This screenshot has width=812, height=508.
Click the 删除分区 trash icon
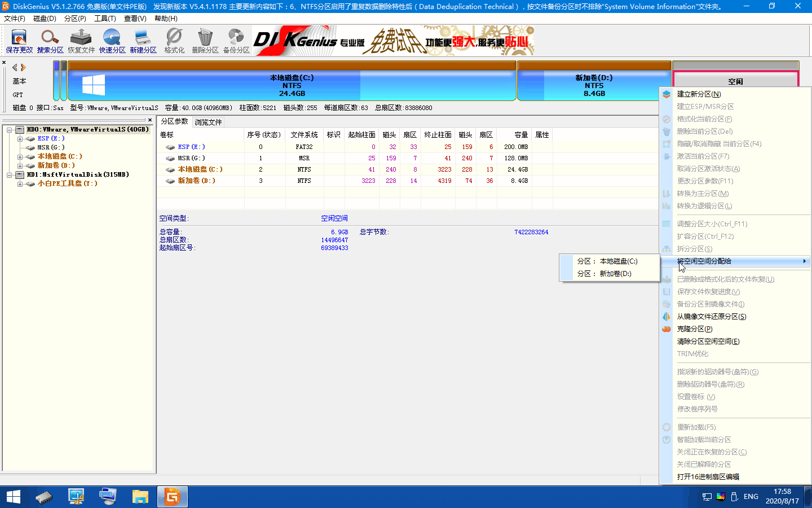point(205,42)
